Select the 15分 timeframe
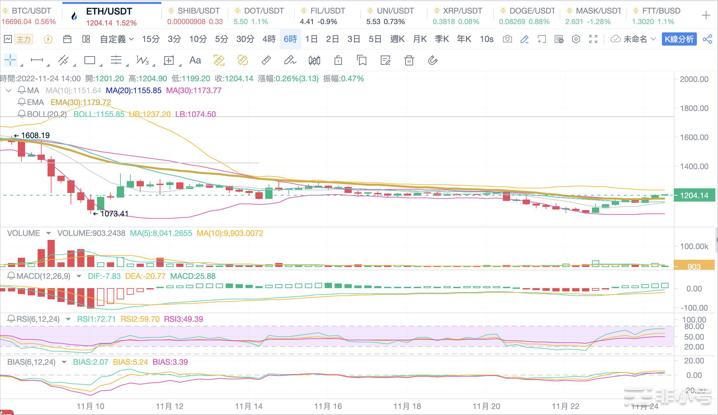The image size is (718, 415). click(150, 39)
